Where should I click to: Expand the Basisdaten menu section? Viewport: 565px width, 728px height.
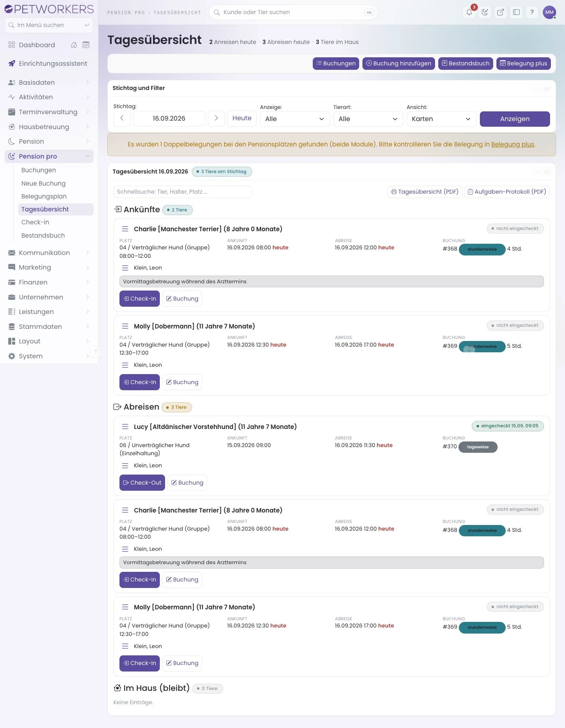pyautogui.click(x=49, y=82)
